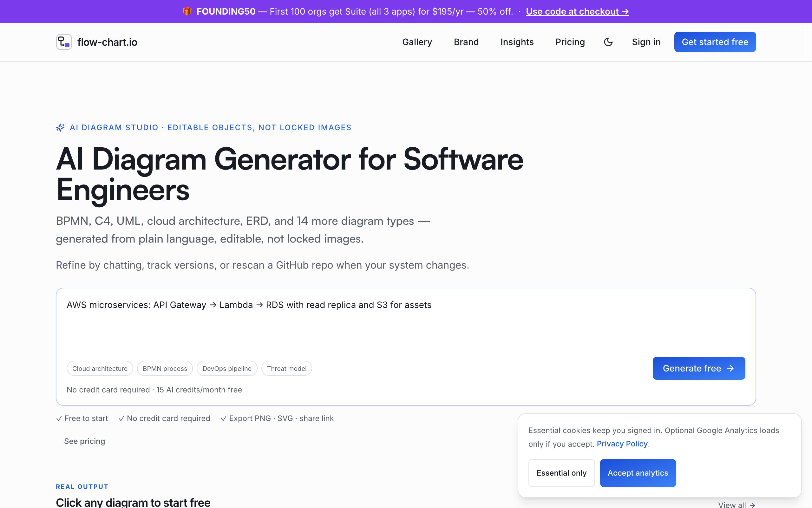The image size is (812, 508).
Task: Click the REAL OUTPUT section label
Action: tap(82, 486)
